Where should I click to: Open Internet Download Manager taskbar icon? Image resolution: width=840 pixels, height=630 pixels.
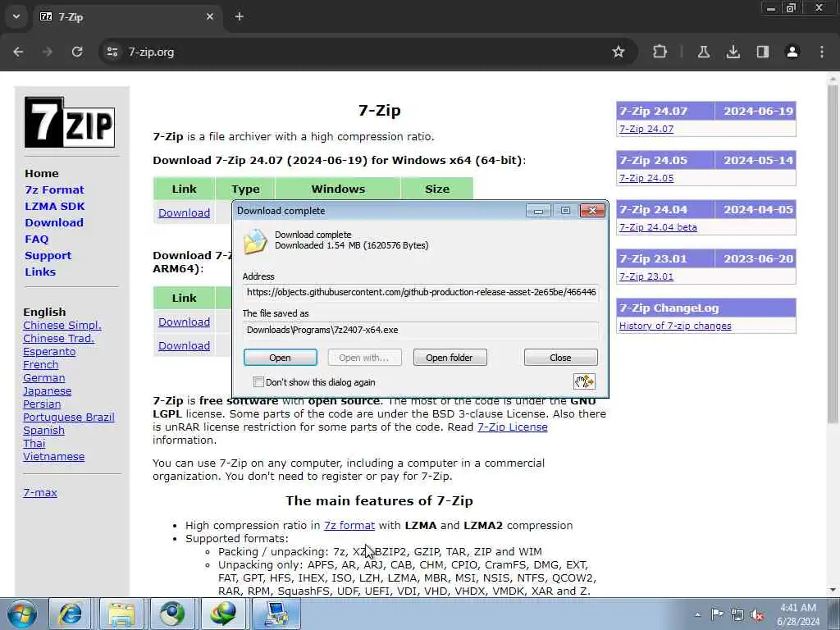pyautogui.click(x=223, y=614)
